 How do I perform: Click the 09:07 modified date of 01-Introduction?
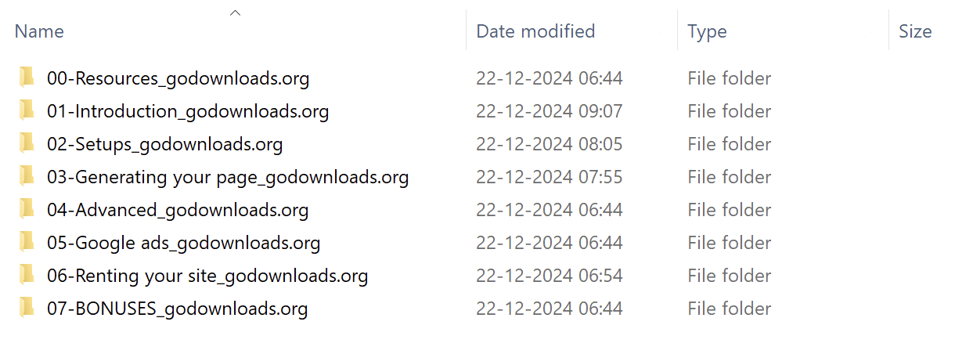[549, 111]
